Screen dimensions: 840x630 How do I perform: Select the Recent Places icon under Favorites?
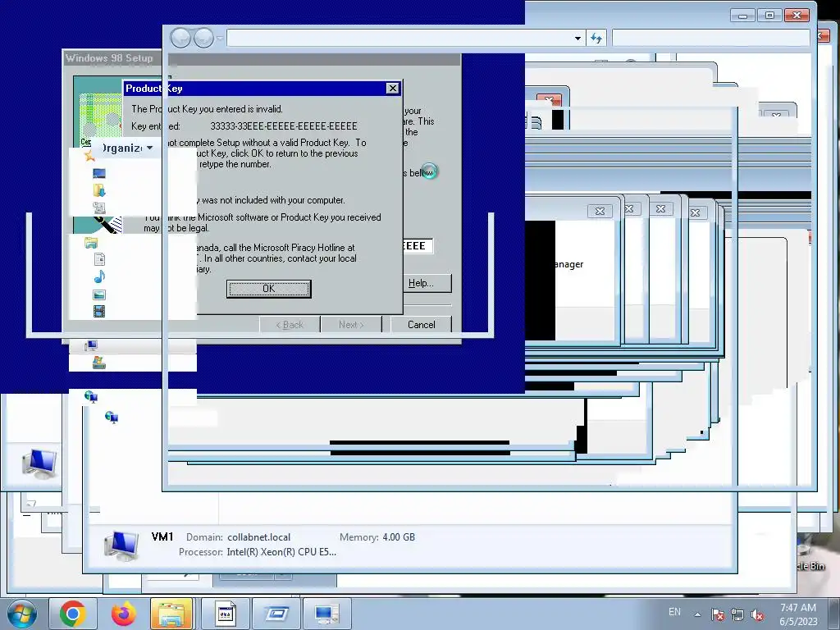[99, 208]
